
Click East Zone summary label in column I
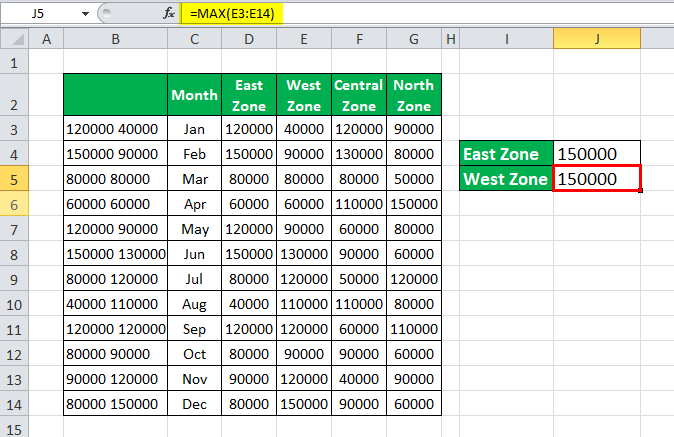pos(506,153)
